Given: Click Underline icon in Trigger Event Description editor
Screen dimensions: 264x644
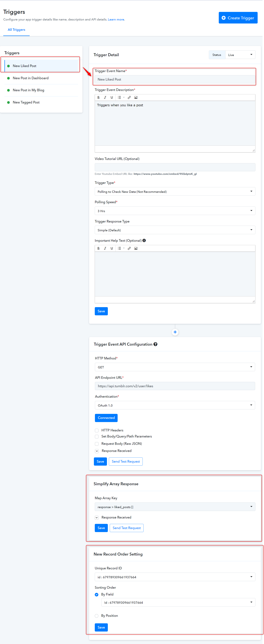Looking at the screenshot, I should point(112,98).
